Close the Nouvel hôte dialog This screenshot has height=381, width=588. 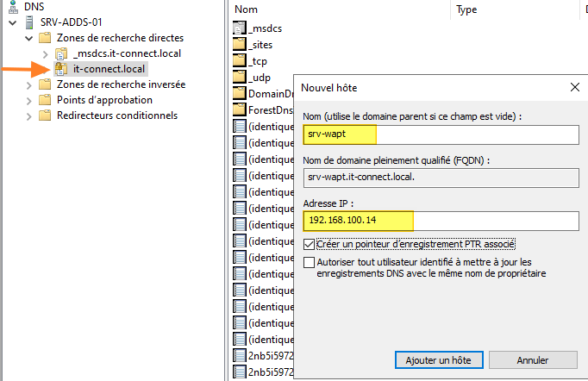[575, 87]
